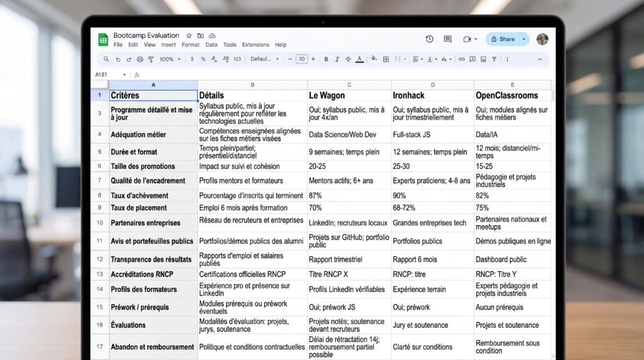Open the fill color picker
644x360 pixels.
click(x=374, y=59)
